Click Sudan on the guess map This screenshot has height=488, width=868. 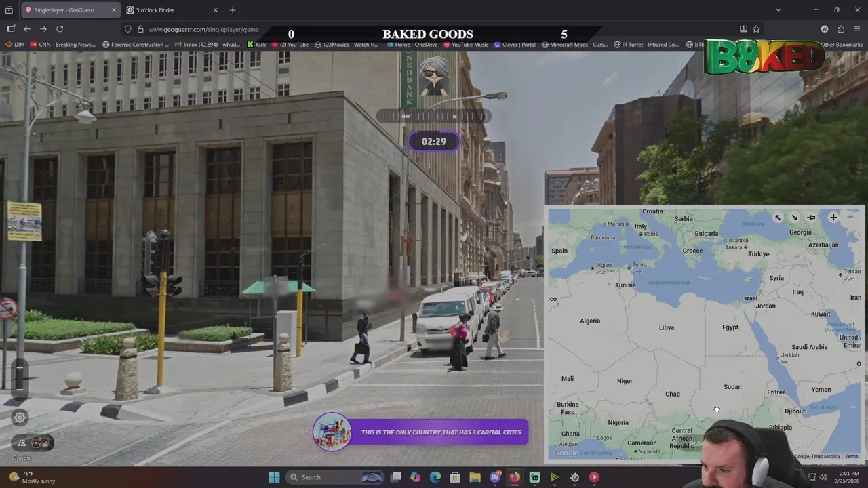732,386
